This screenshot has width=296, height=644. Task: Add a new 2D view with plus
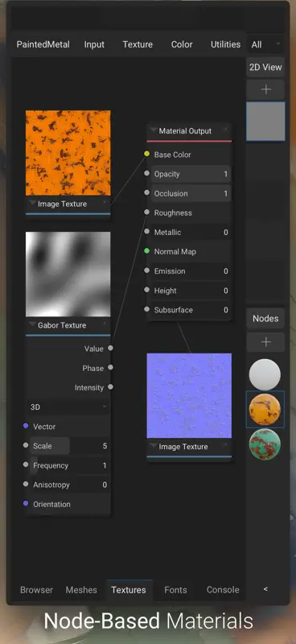tap(265, 89)
